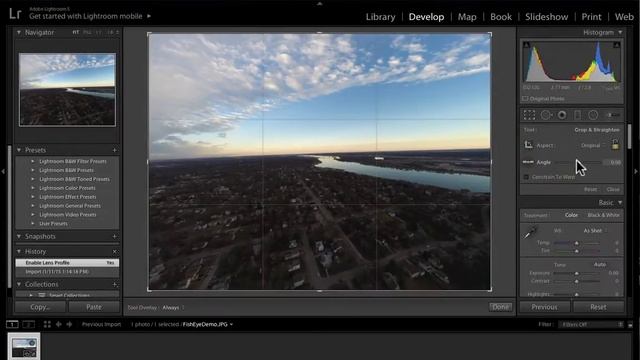Click the Copy... button

(40, 307)
